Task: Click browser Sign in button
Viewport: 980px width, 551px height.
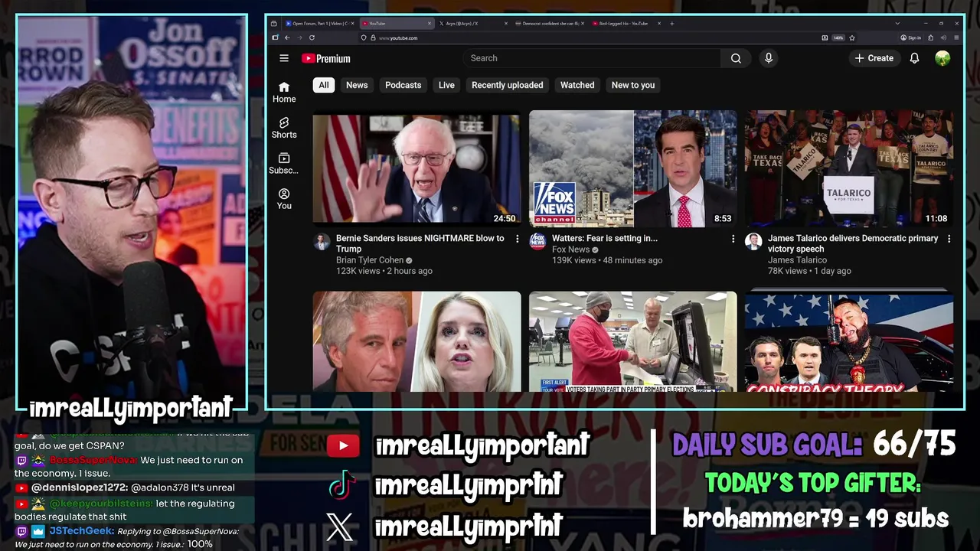Action: [x=910, y=37]
